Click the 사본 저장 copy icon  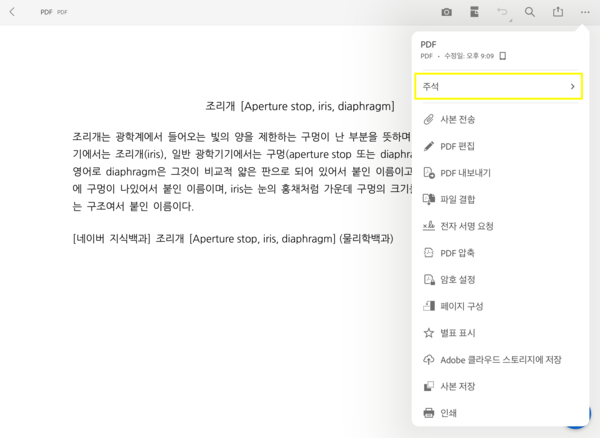click(x=429, y=386)
